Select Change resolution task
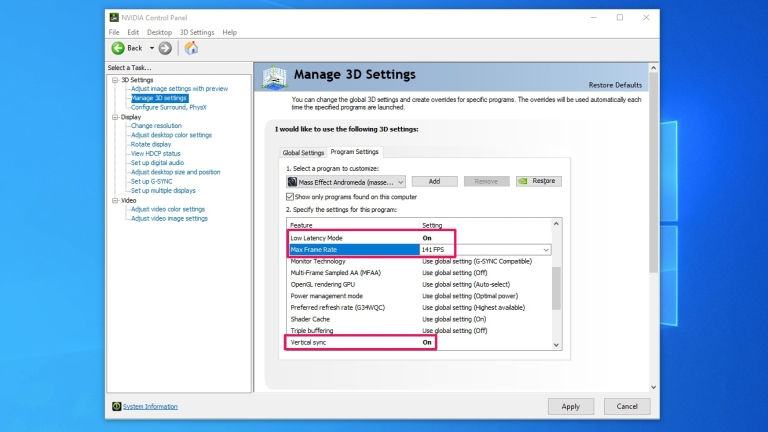The image size is (768, 432). pos(156,126)
